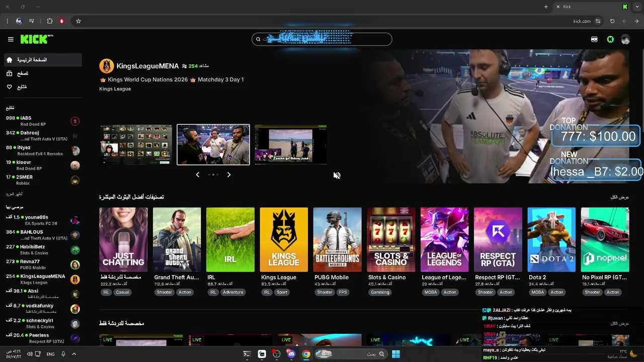Open the user avatar in Kick header
The width and height of the screenshot is (644, 362).
click(x=625, y=39)
